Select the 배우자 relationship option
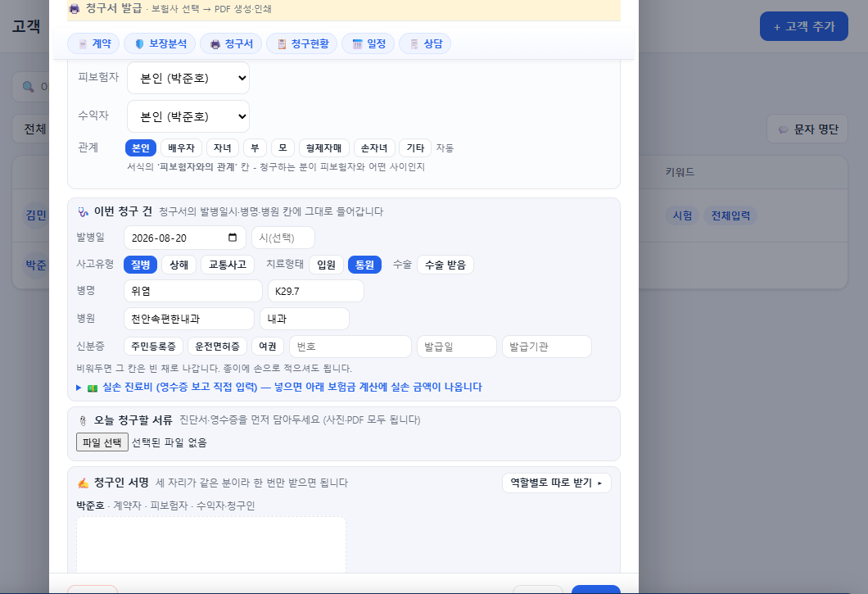Image resolution: width=868 pixels, height=594 pixels. point(182,148)
